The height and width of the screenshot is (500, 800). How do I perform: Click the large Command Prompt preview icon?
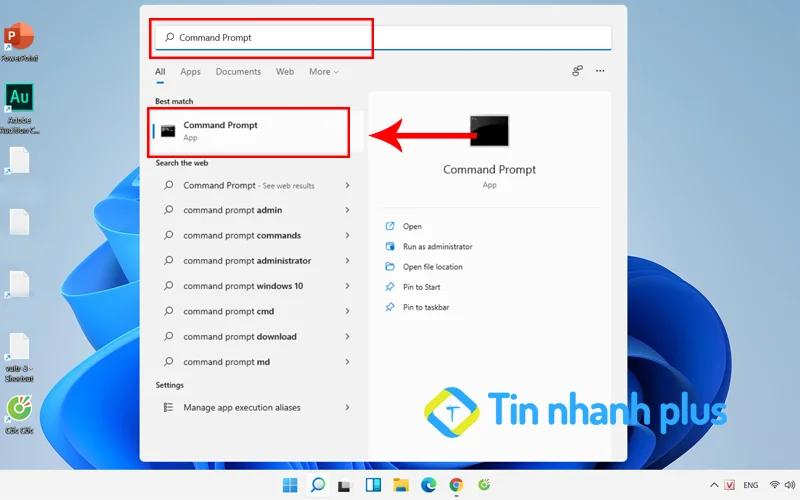(489, 131)
